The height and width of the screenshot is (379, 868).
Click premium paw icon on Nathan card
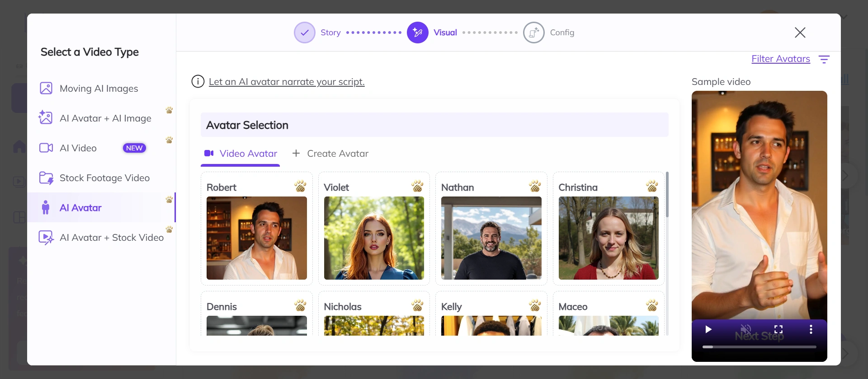(x=535, y=186)
